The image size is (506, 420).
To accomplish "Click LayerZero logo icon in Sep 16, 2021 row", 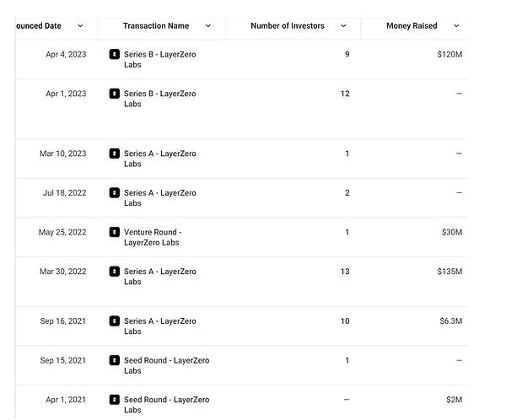I will click(115, 320).
